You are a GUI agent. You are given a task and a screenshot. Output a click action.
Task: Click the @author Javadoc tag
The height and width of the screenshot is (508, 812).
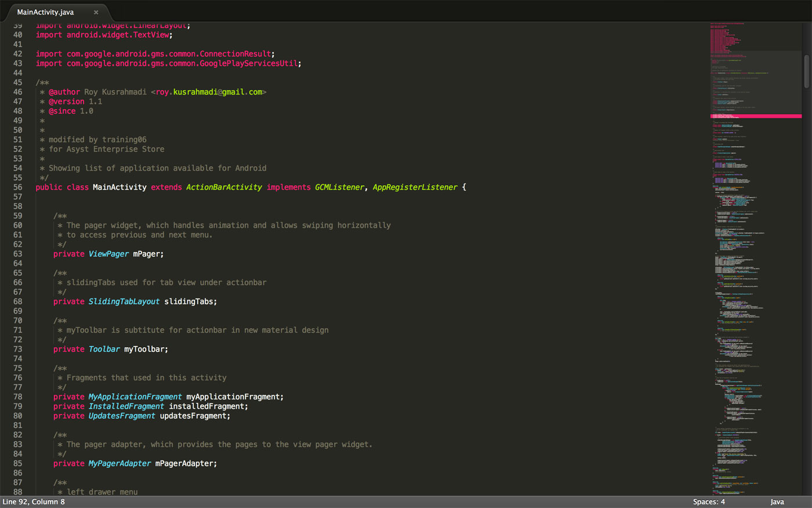click(x=64, y=92)
